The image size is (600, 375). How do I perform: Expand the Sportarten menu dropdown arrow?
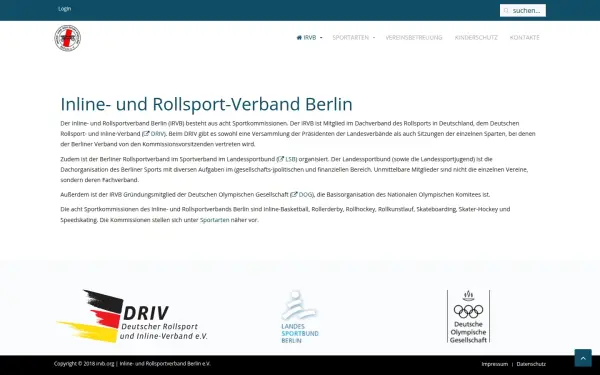(374, 38)
